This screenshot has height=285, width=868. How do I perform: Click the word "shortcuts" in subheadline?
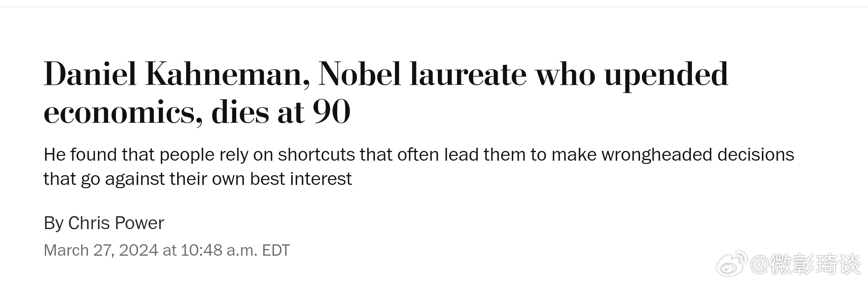pyautogui.click(x=317, y=154)
